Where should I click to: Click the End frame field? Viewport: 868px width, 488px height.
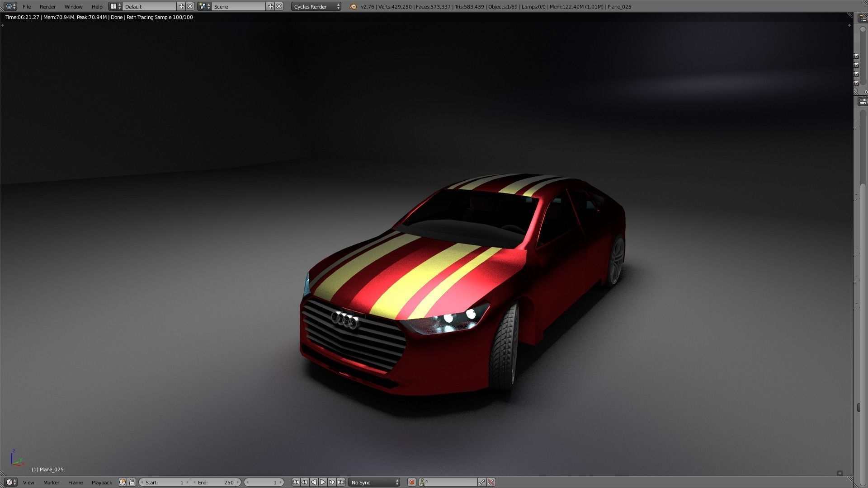216,482
